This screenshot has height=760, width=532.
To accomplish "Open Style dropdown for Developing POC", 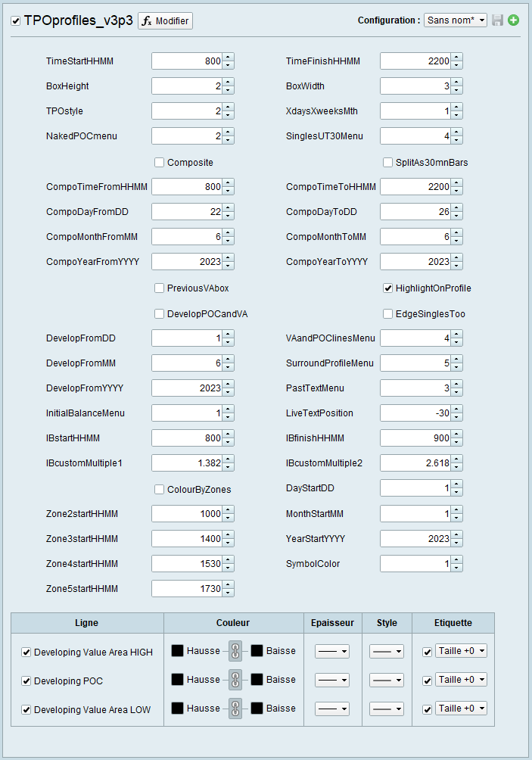I will (x=386, y=680).
